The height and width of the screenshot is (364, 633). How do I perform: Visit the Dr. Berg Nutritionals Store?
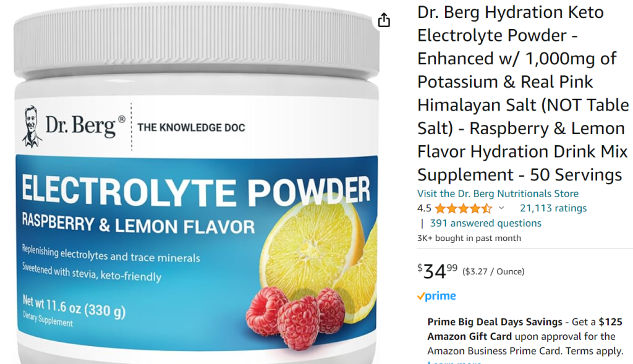498,193
